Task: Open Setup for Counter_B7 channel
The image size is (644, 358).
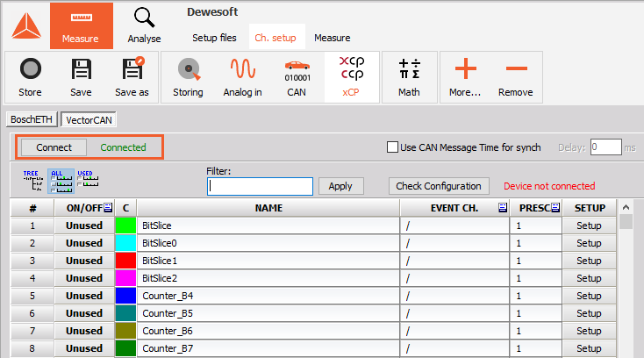Action: tap(589, 348)
